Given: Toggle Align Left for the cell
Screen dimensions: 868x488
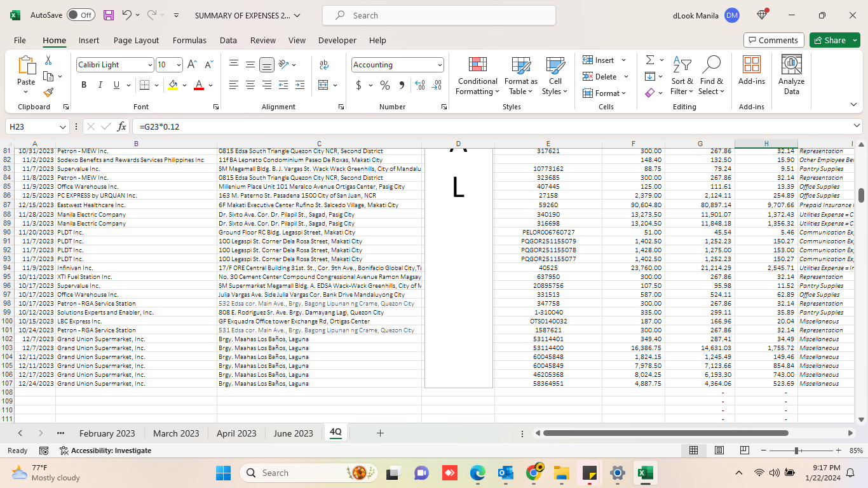Looking at the screenshot, I should pos(234,85).
